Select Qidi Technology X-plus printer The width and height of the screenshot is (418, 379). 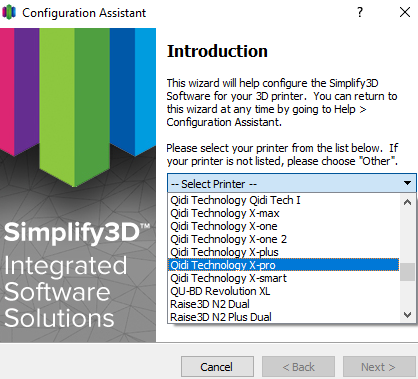point(283,252)
